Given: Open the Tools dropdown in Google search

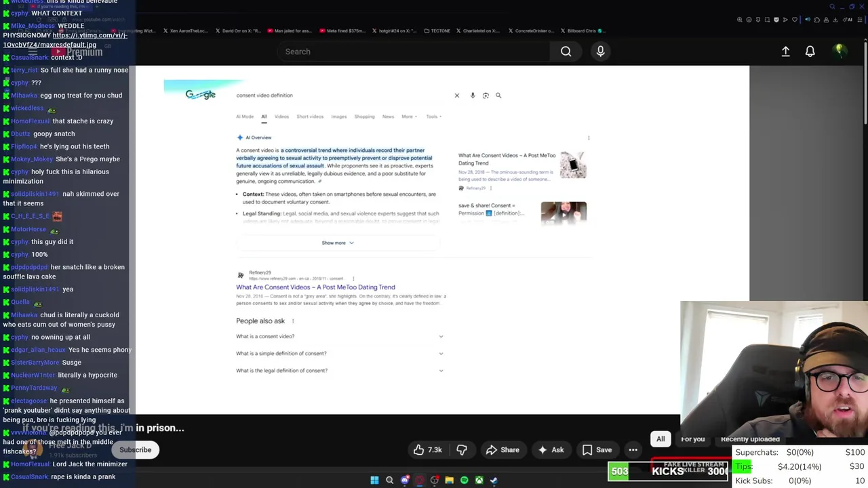Looking at the screenshot, I should 433,117.
